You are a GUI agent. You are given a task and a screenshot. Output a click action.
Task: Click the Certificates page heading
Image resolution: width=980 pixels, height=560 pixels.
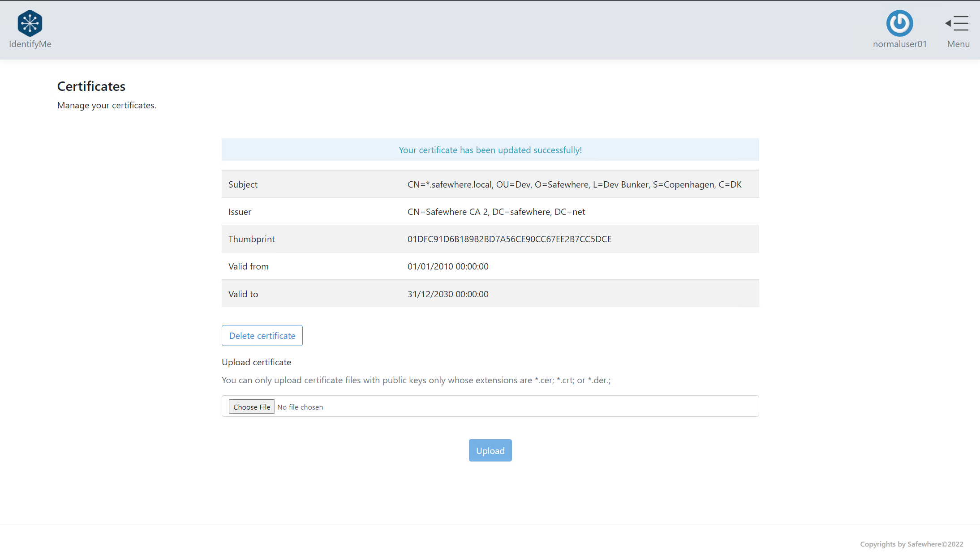pos(91,86)
